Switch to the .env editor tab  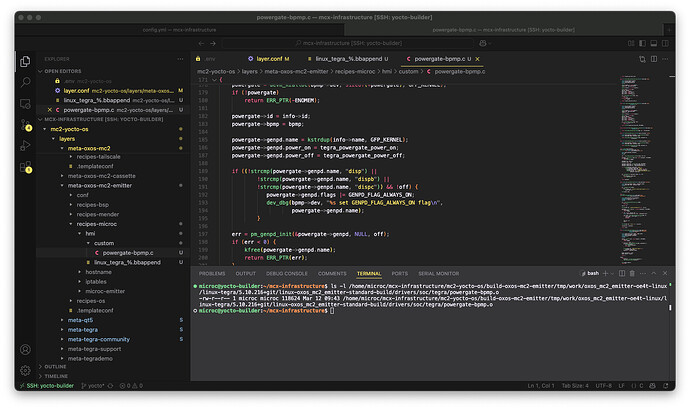[210, 59]
